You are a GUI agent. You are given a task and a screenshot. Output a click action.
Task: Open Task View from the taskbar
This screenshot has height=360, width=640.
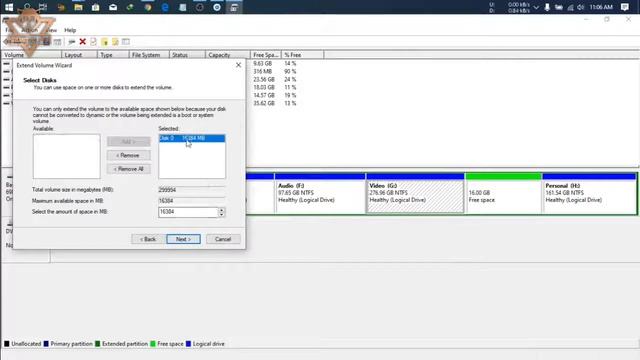43,7
